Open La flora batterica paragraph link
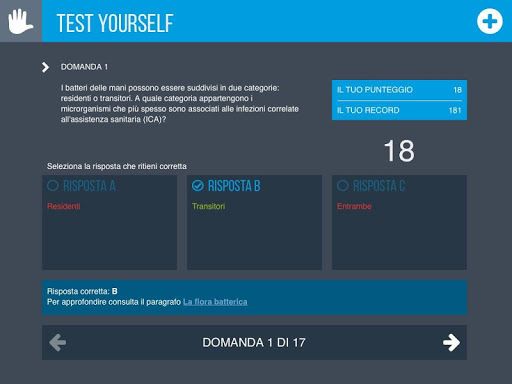Viewport: 512px width, 384px height. [215, 302]
